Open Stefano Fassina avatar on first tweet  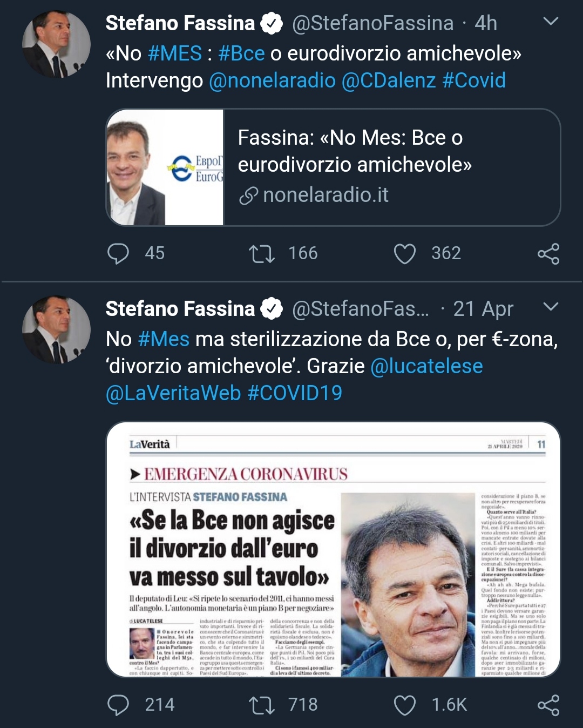[x=56, y=44]
